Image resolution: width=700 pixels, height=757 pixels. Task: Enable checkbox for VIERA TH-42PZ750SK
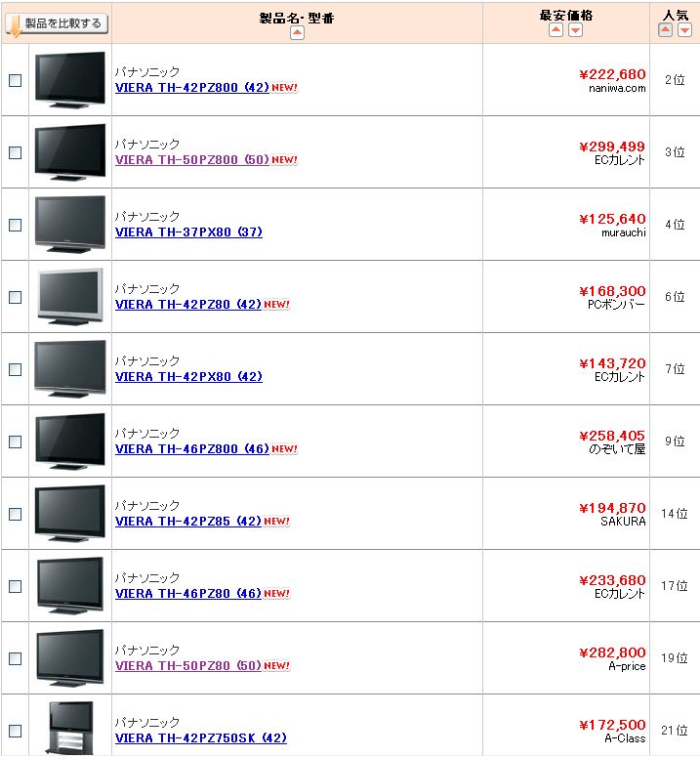coord(15,731)
